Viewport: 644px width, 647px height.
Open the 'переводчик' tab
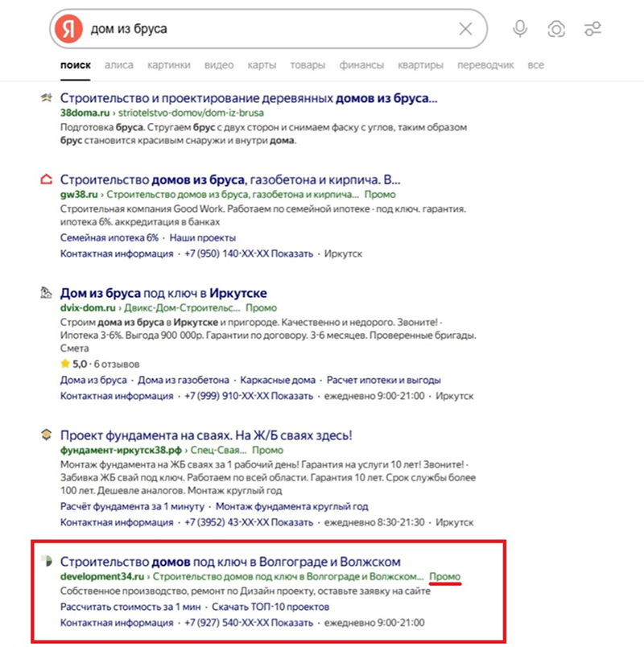[x=485, y=65]
